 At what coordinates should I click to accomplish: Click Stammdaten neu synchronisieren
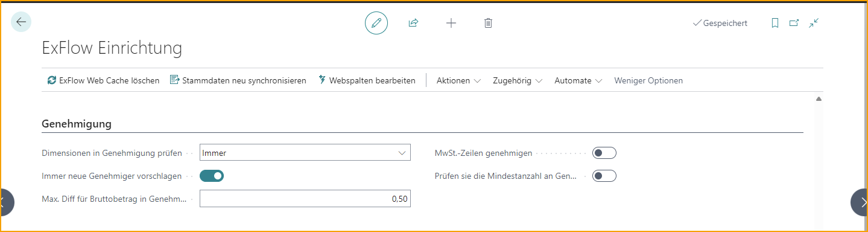238,80
